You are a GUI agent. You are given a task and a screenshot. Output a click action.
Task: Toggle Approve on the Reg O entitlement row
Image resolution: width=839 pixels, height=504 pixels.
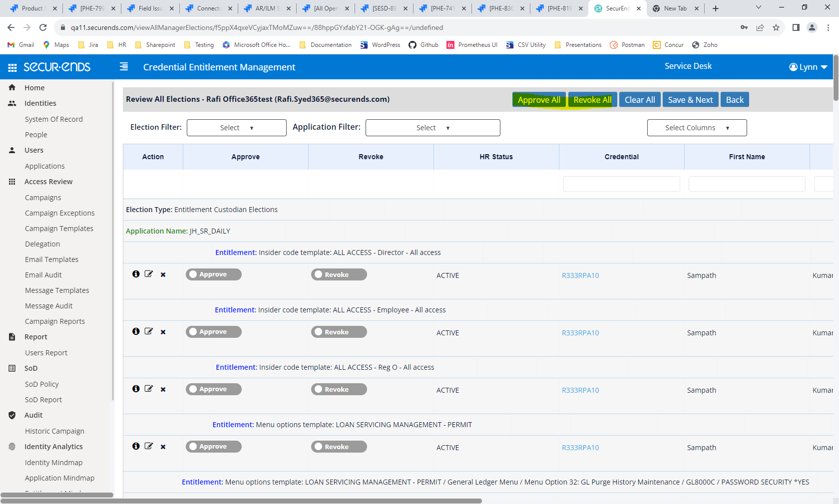click(x=213, y=389)
